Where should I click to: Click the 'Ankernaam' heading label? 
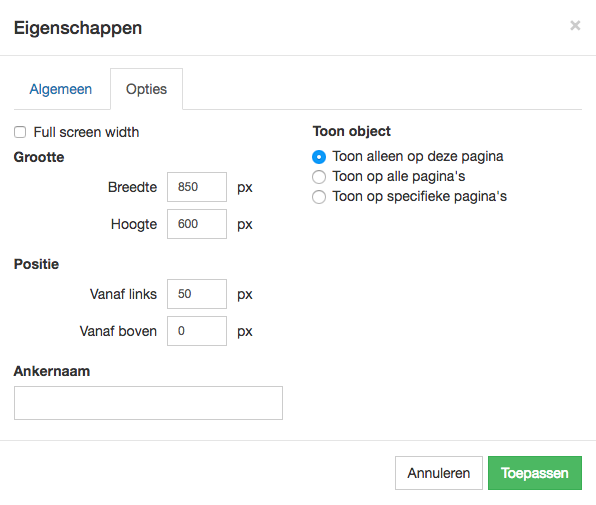point(52,371)
